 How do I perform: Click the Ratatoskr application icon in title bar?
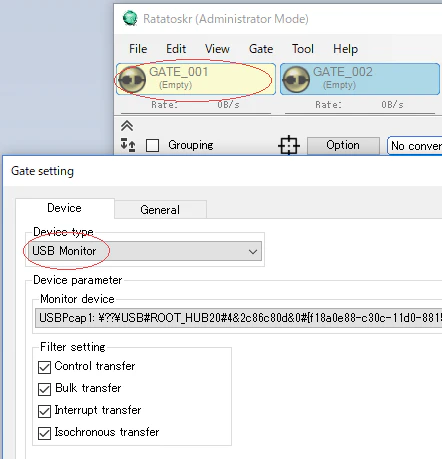tap(130, 18)
